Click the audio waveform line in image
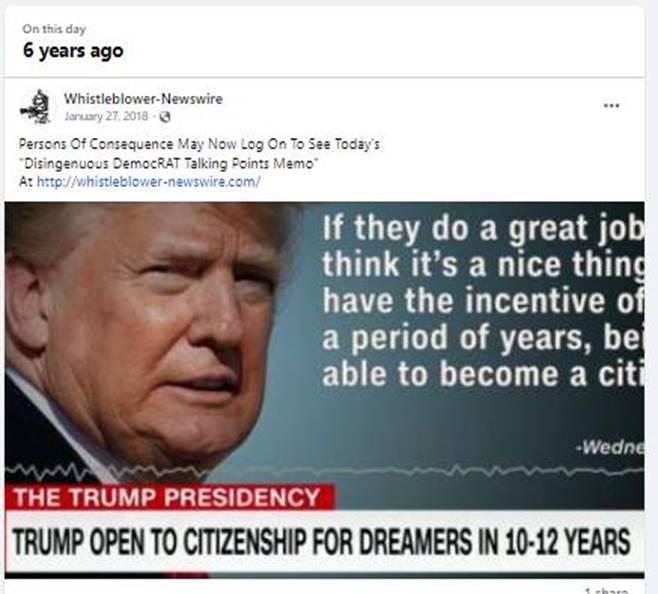 point(324,471)
